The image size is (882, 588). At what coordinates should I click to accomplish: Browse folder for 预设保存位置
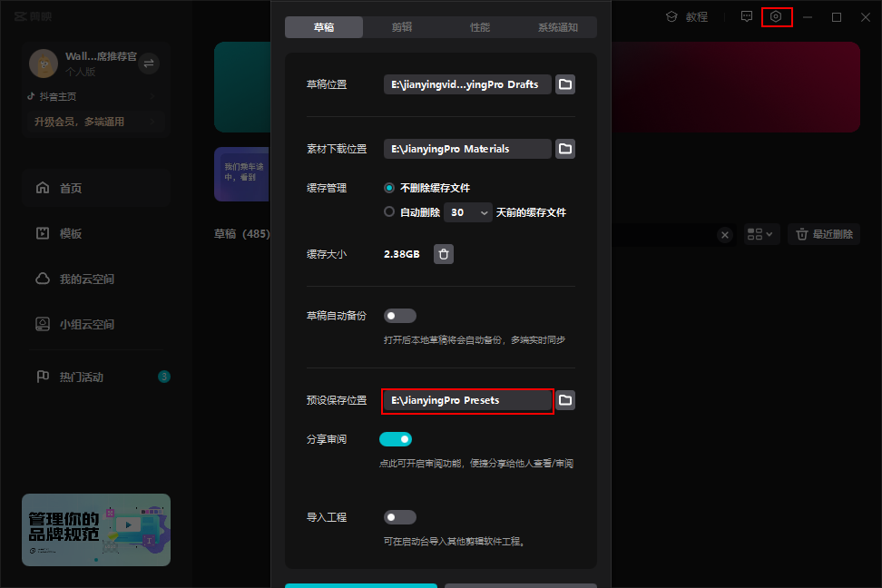[x=564, y=400]
